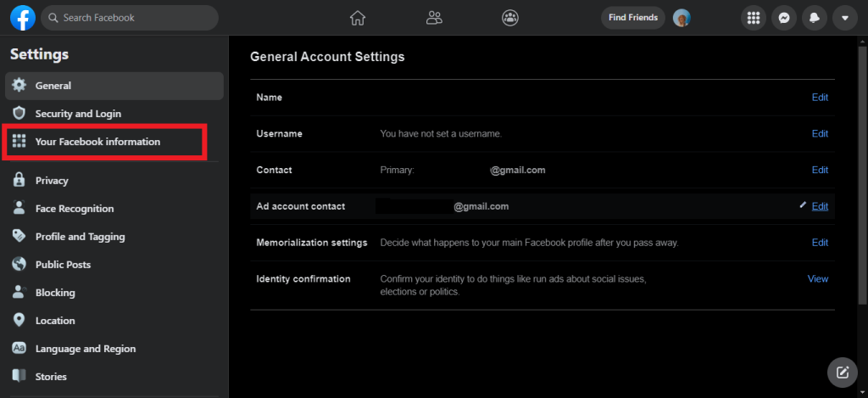This screenshot has height=398, width=868.
Task: Click 'You have not set a username.' text
Action: coord(441,133)
